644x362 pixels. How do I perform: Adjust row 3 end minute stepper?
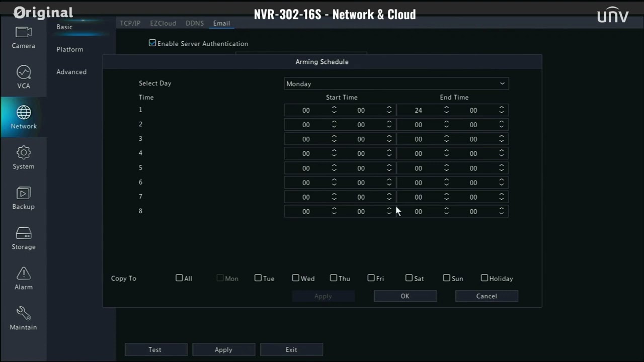click(x=502, y=139)
